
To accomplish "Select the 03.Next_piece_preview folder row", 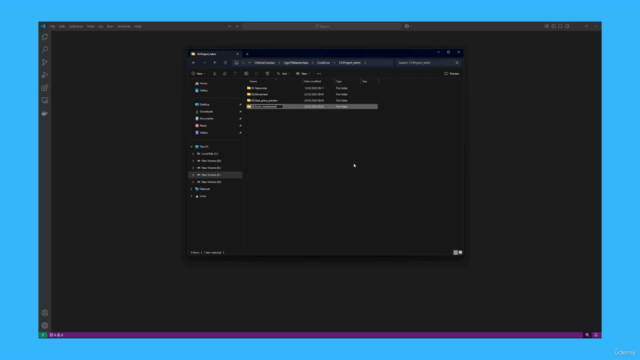I will pos(312,100).
